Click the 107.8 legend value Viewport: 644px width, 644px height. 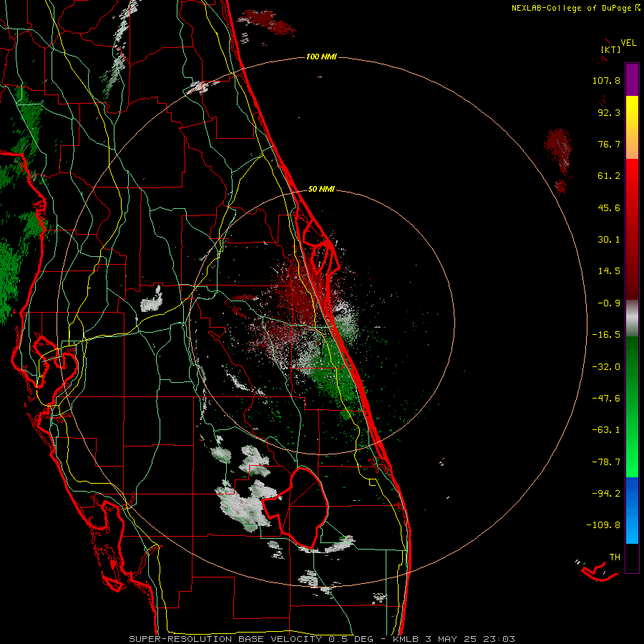606,80
